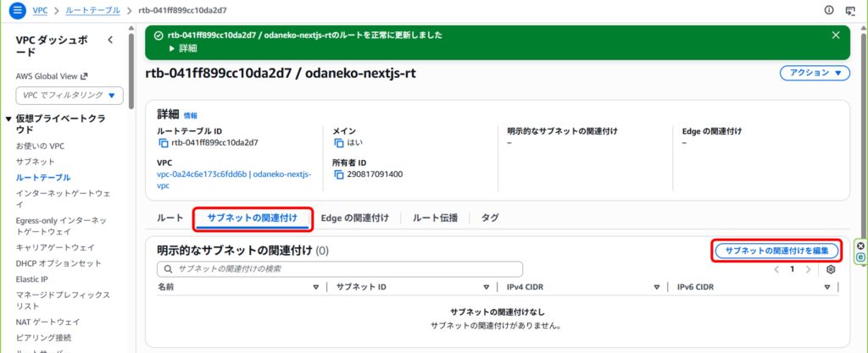This screenshot has height=353, width=868.
Task: Switch to the ルート tab
Action: point(170,218)
